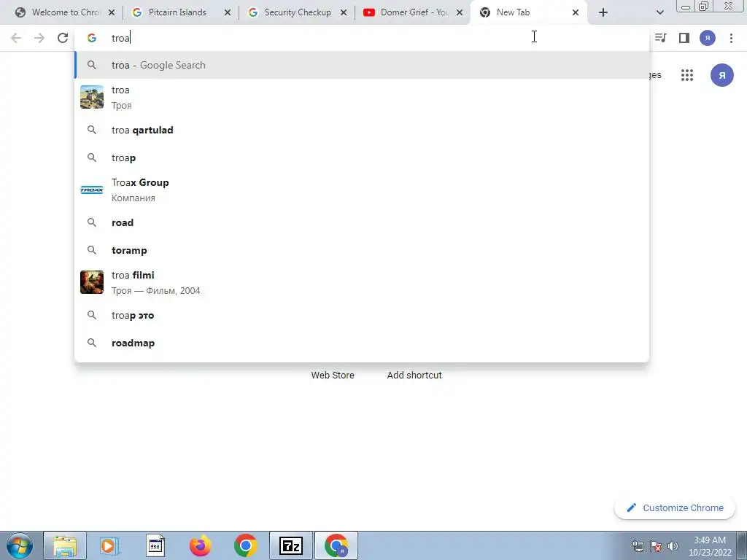Launch Firefox from the taskbar
Screen dimensions: 747x560
point(201,545)
